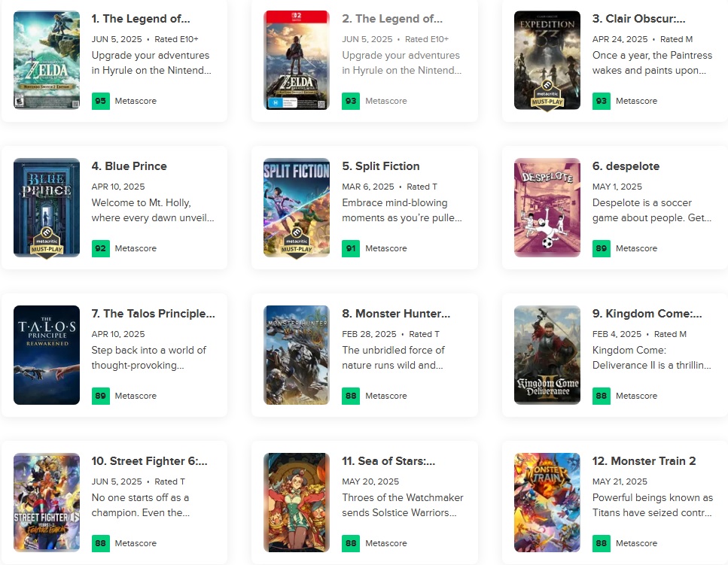
Task: Click the second Zelda game's cover art
Action: pos(297,60)
